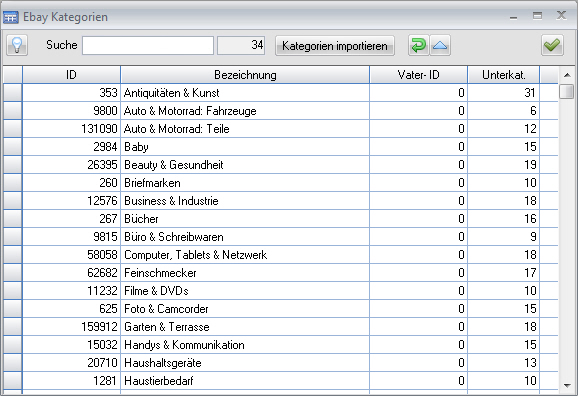Click the light bulb hint icon
The width and height of the screenshot is (578, 396).
click(x=17, y=46)
